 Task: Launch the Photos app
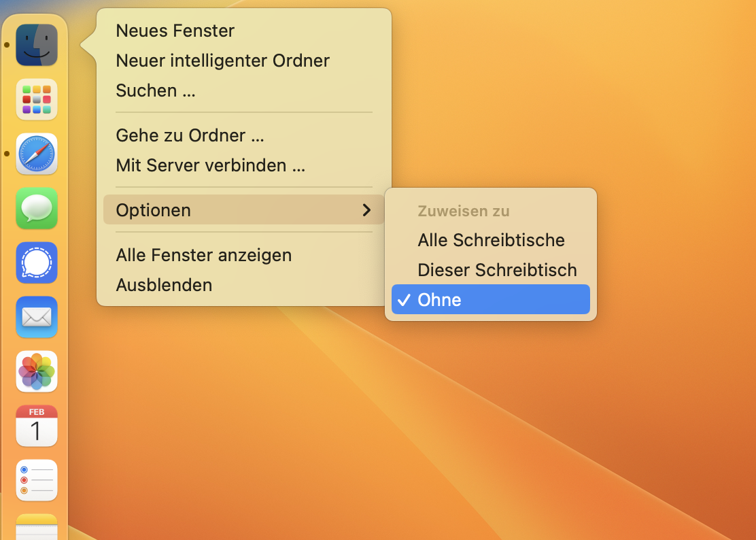pyautogui.click(x=37, y=371)
